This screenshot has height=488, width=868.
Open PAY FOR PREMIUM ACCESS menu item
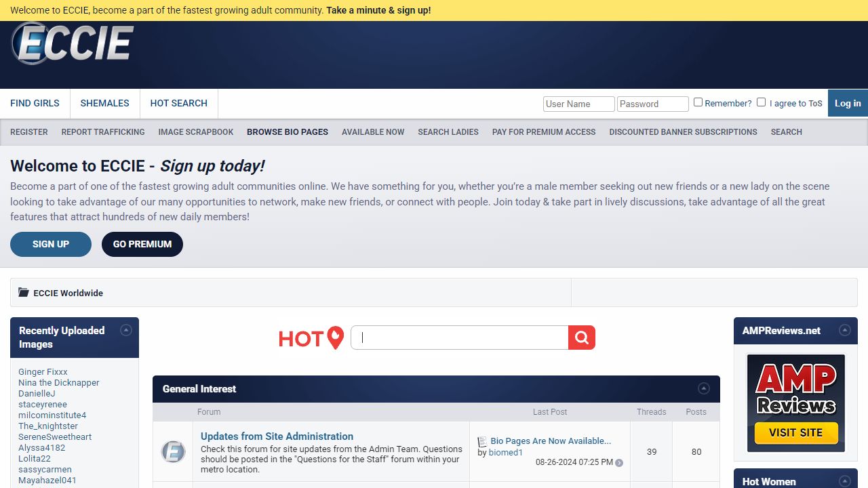click(544, 132)
